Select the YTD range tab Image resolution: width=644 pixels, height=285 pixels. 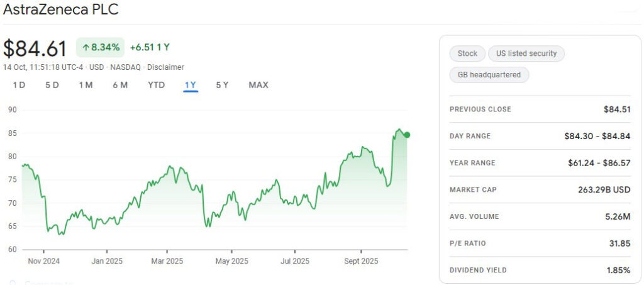pyautogui.click(x=157, y=85)
